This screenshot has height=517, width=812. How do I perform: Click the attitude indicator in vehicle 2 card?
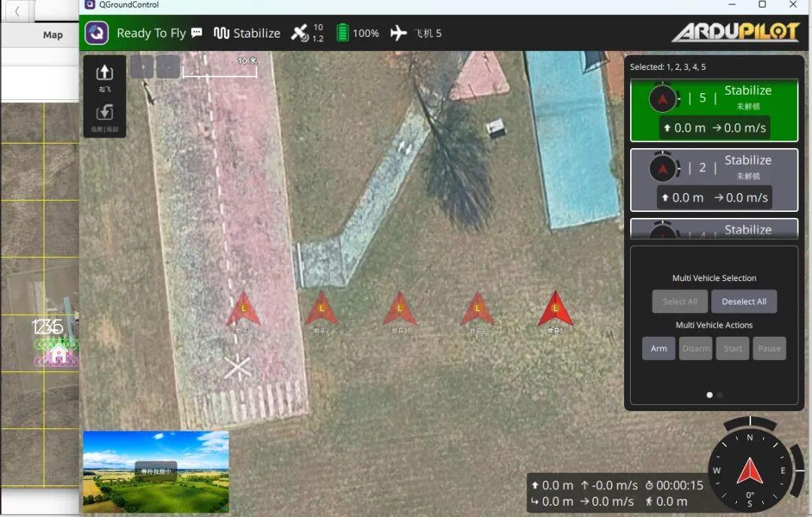[x=663, y=168]
